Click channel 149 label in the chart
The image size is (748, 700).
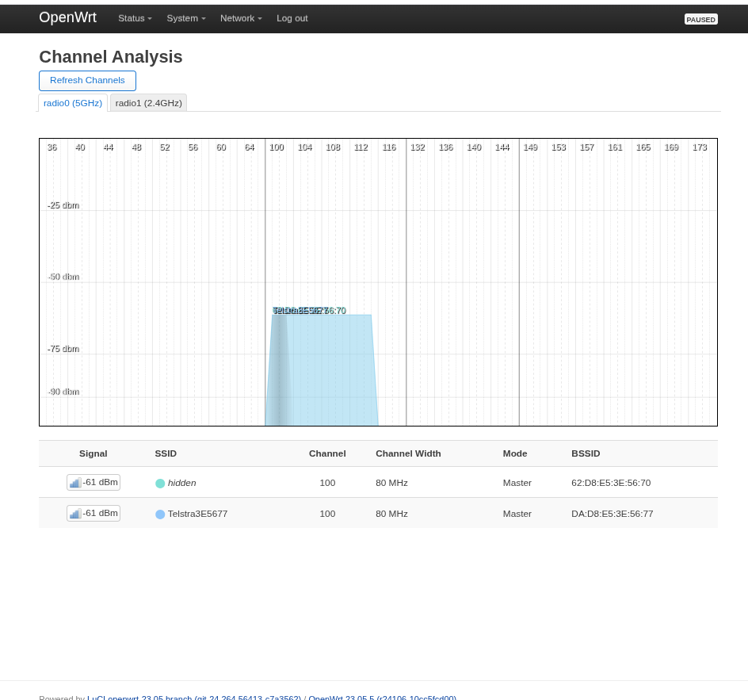[x=530, y=147]
